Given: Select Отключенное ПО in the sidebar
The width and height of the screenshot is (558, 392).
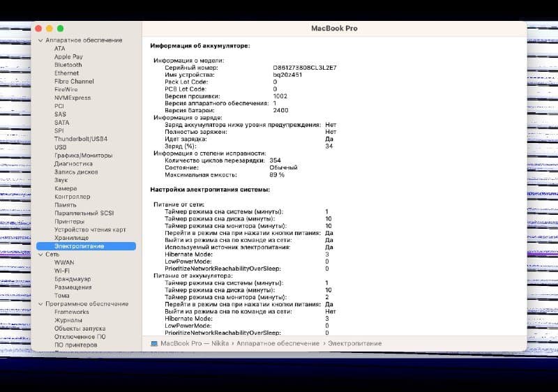Looking at the screenshot, I should [x=80, y=336].
